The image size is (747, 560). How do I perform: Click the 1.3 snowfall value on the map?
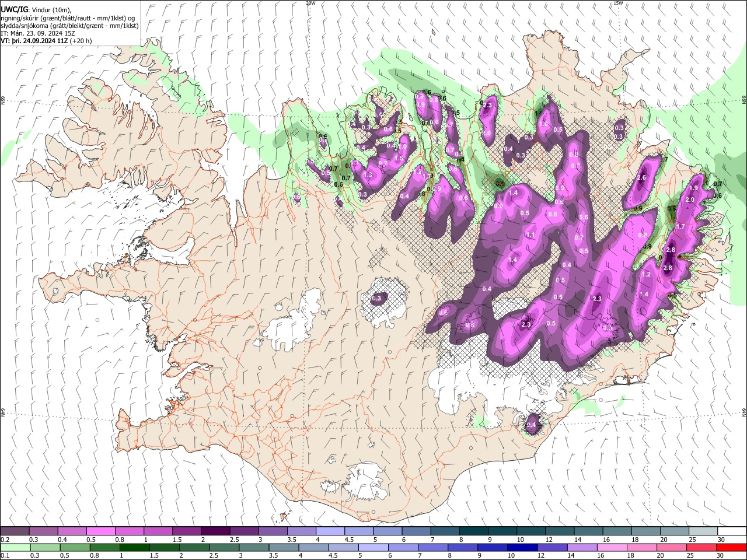click(368, 174)
